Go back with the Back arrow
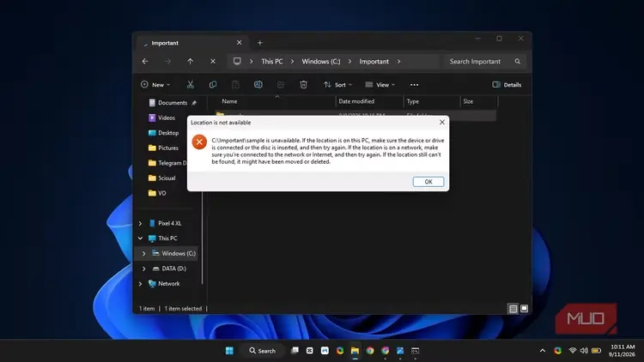The width and height of the screenshot is (644, 362). [x=145, y=61]
